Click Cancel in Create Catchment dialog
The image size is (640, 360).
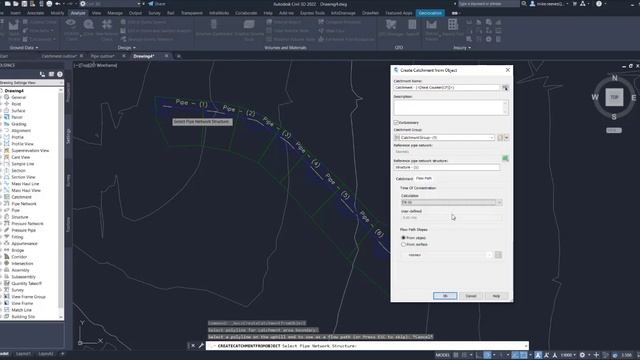[x=471, y=296]
